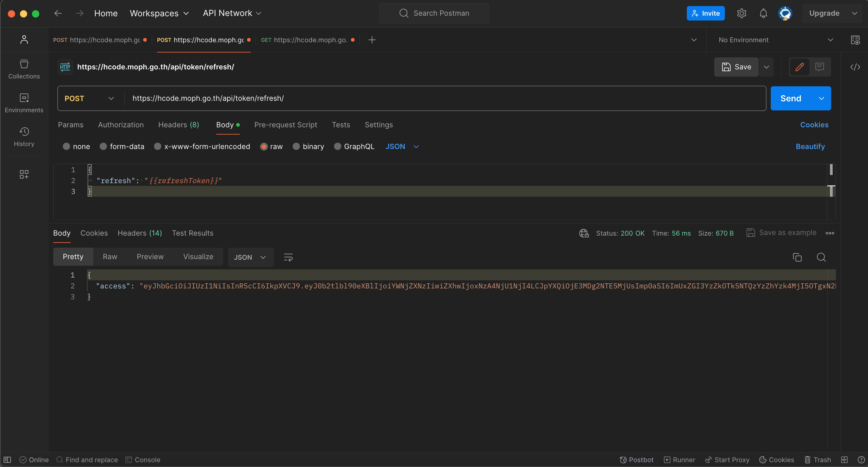Search the response with magnifier icon

click(x=821, y=257)
